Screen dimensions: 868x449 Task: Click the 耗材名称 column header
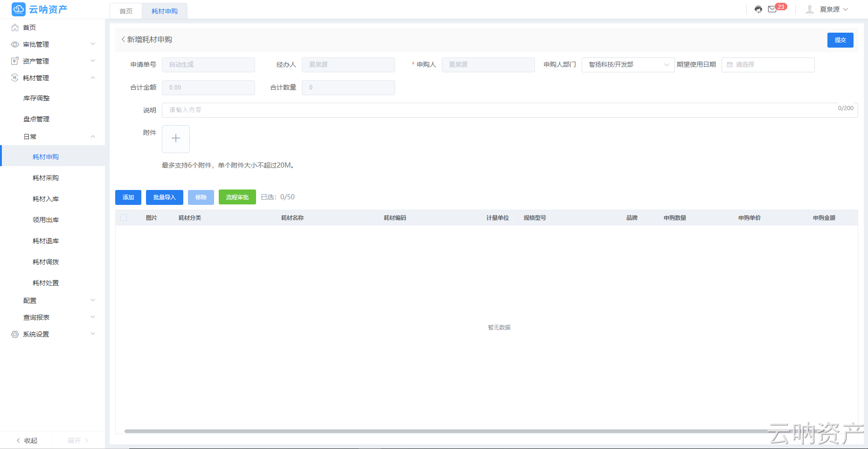click(292, 218)
